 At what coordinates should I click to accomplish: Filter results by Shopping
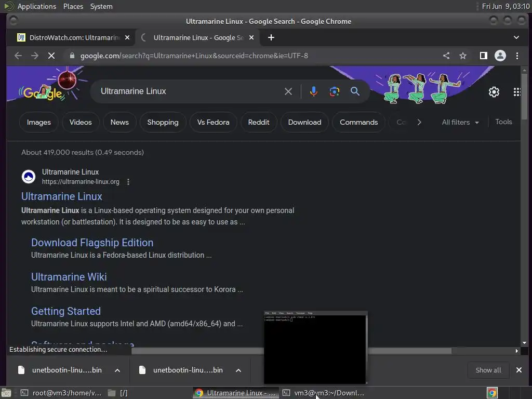click(163, 123)
